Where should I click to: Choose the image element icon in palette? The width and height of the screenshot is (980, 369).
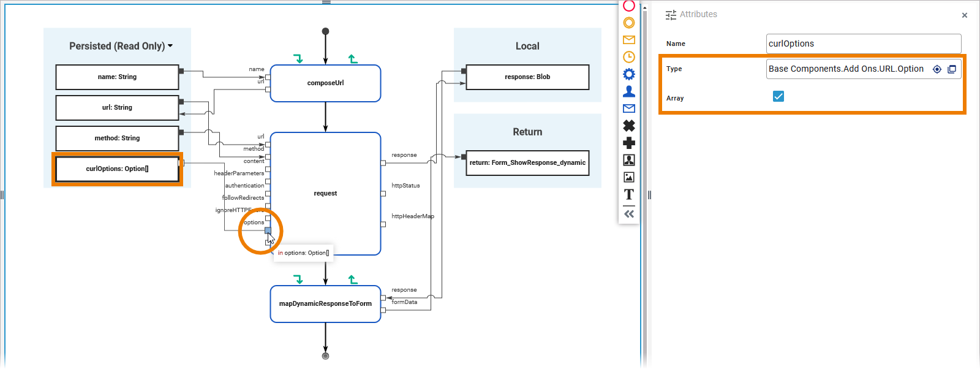click(629, 177)
